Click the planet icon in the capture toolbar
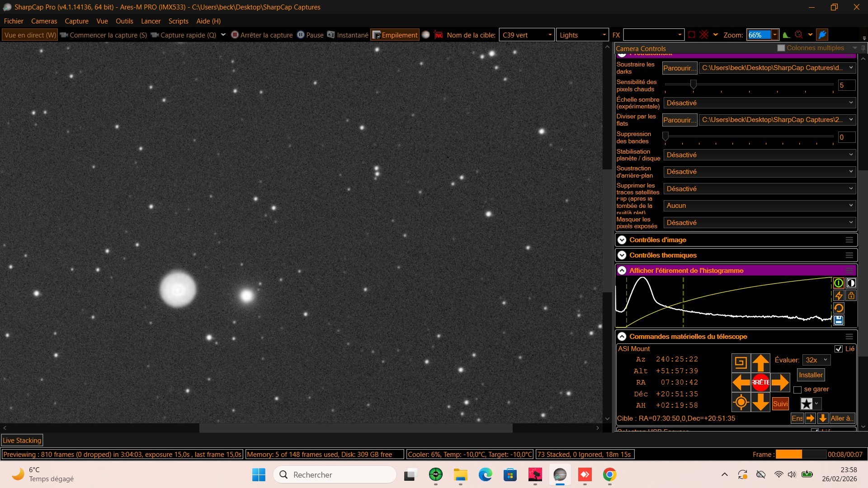 (x=426, y=35)
